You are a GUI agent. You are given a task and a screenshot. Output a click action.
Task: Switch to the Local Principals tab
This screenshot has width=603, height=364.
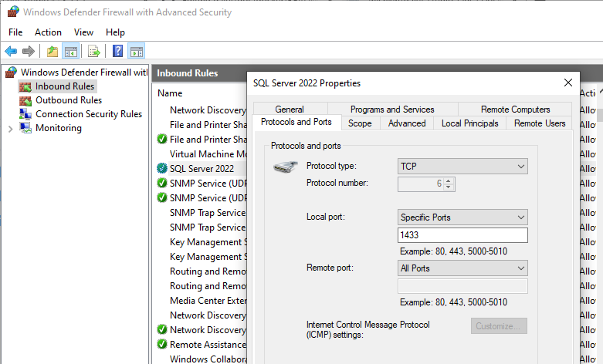(x=470, y=123)
